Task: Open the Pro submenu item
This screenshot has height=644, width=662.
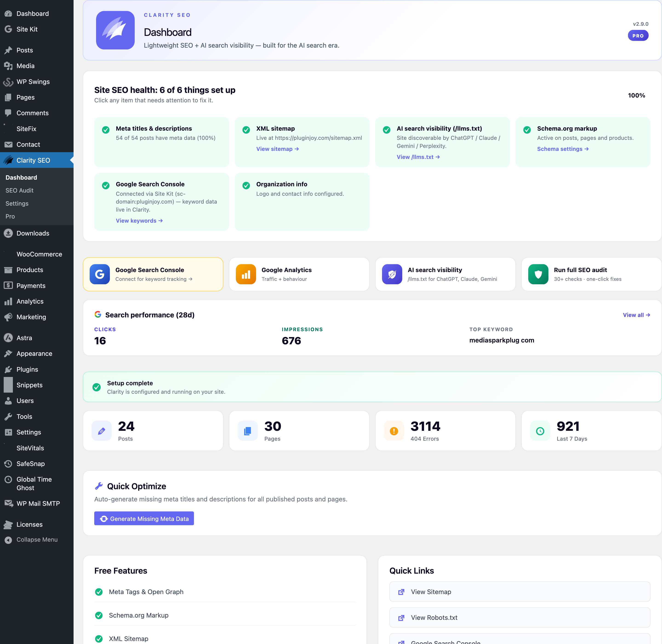Action: (x=10, y=216)
